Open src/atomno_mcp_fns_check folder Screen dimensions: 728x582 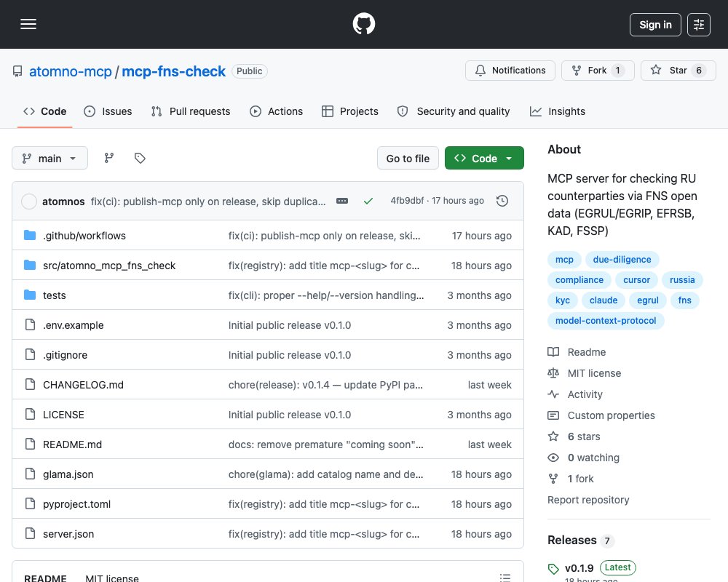click(109, 266)
